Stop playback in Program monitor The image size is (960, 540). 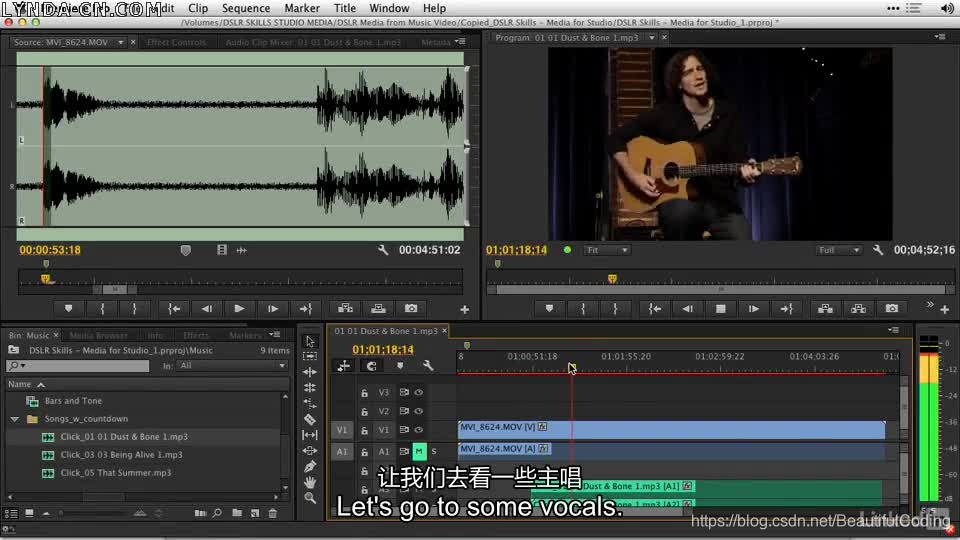pos(721,309)
